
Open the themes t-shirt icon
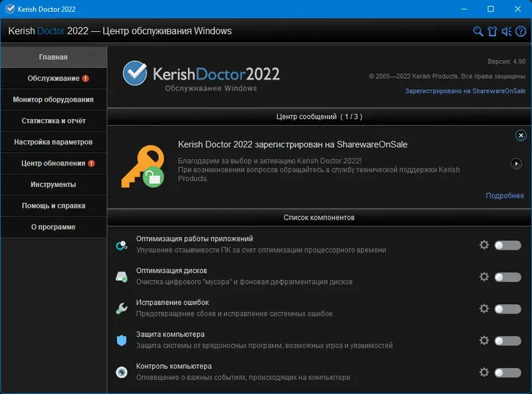493,31
